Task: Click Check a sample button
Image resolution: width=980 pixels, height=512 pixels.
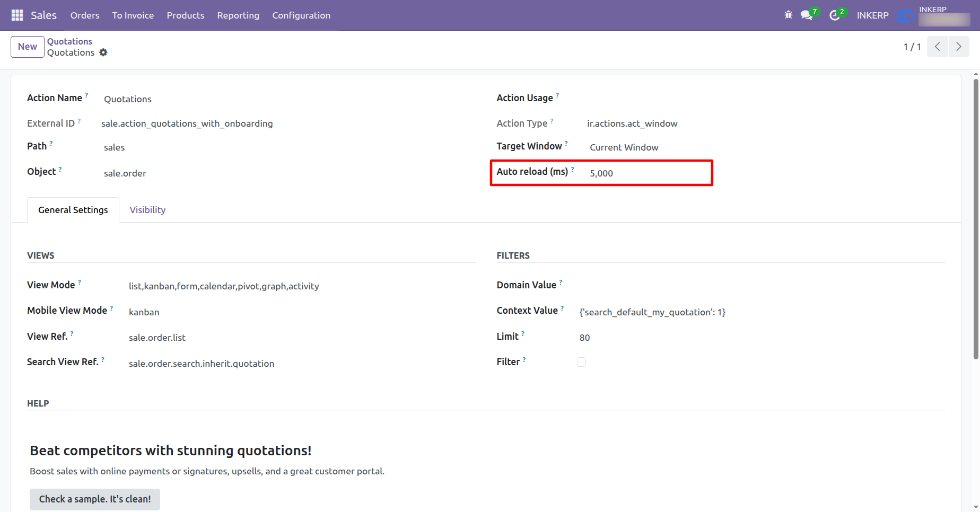Action: point(95,499)
